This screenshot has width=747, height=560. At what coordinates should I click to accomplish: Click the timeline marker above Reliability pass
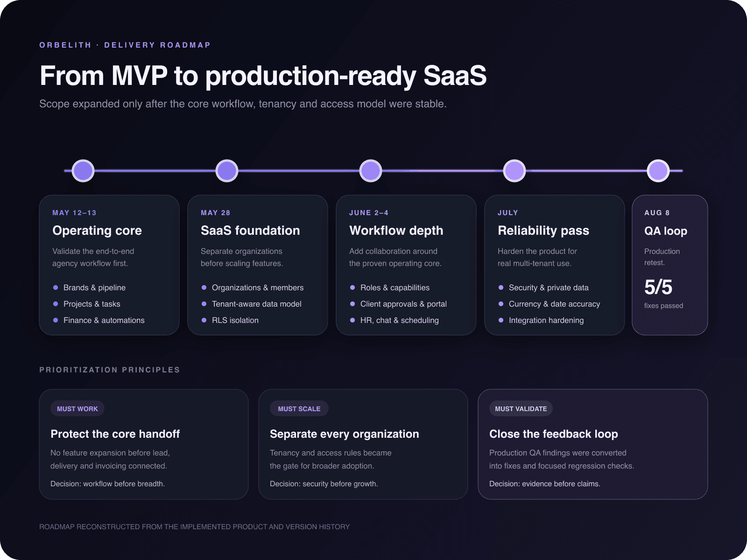click(x=514, y=171)
